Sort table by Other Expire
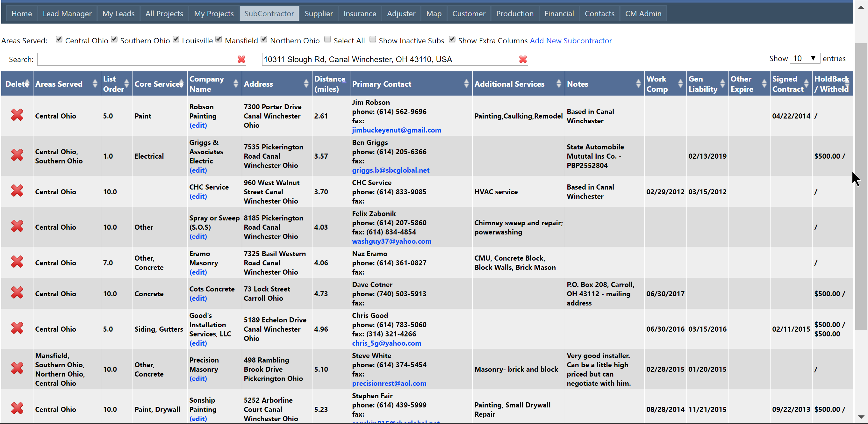Viewport: 868px width, 424px height. pos(764,83)
